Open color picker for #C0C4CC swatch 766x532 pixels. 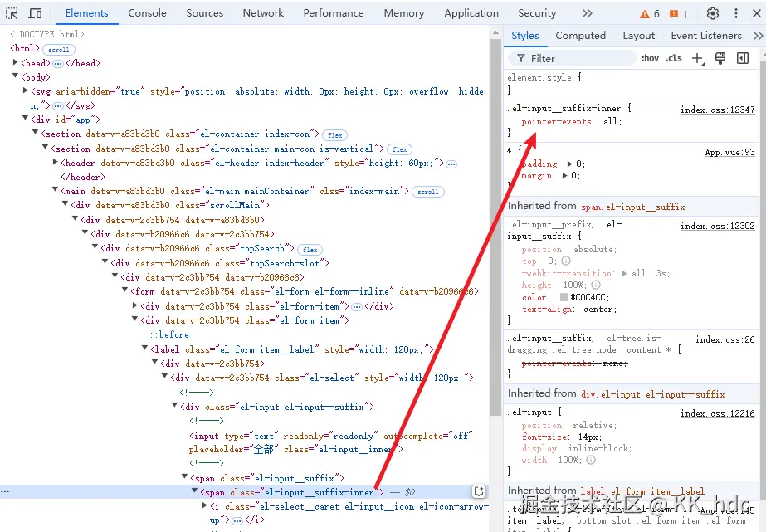(564, 297)
